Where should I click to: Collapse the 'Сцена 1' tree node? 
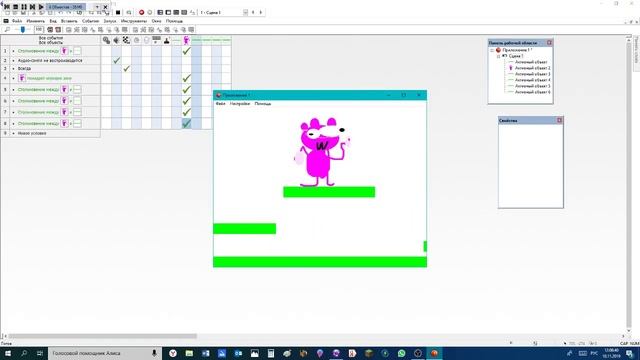(498, 56)
